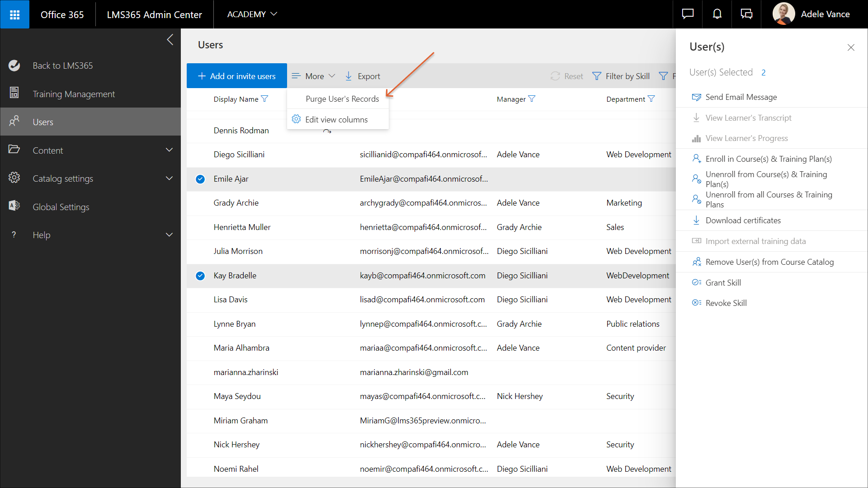Image resolution: width=868 pixels, height=488 pixels.
Task: Deselect the Kay Bradelle row checkbox
Action: 200,276
